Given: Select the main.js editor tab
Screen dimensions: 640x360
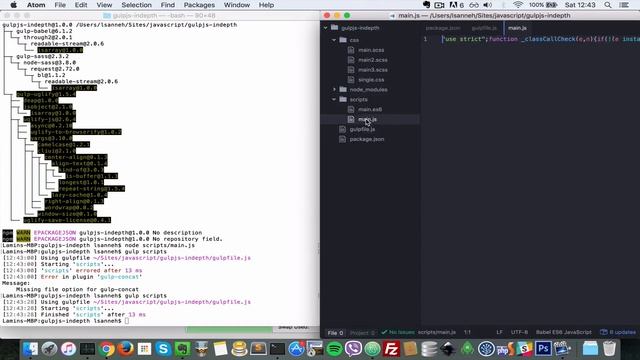Looking at the screenshot, I should click(x=517, y=28).
